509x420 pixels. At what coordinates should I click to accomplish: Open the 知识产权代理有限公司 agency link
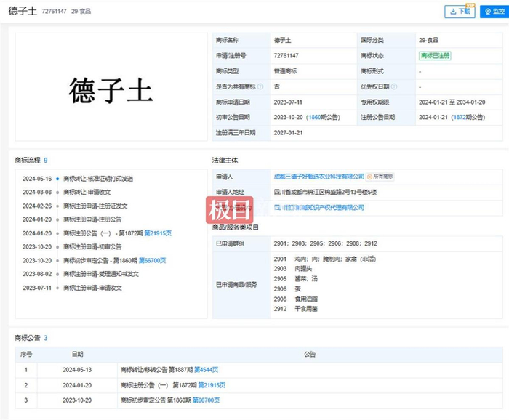pos(318,207)
